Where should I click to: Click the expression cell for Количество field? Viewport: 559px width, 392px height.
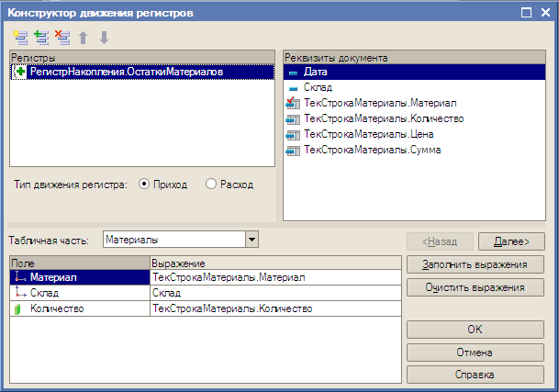tap(275, 308)
